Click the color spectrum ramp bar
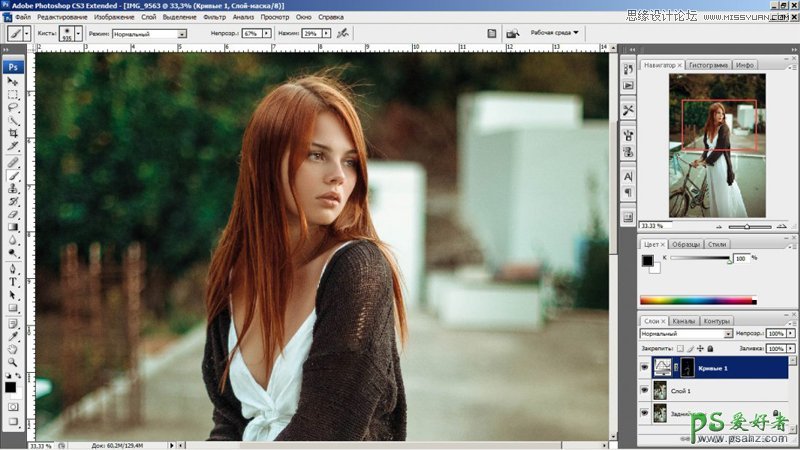The image size is (800, 450). (x=697, y=300)
